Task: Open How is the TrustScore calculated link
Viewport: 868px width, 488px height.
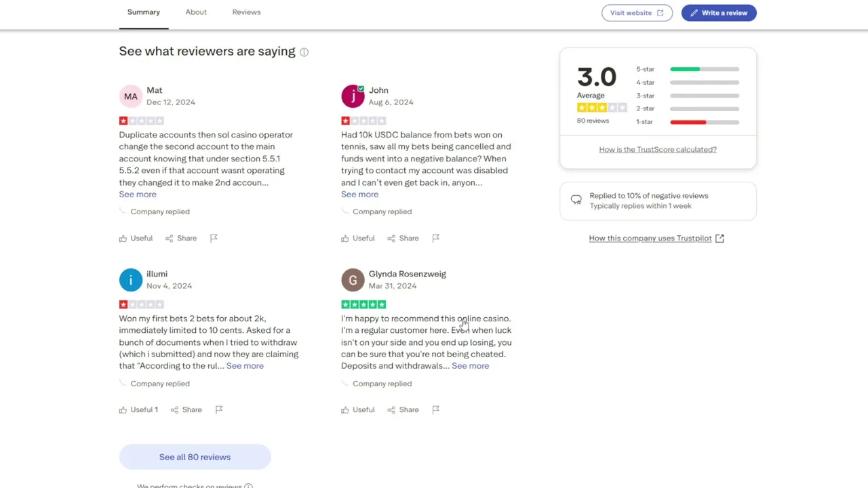Action: coord(658,150)
